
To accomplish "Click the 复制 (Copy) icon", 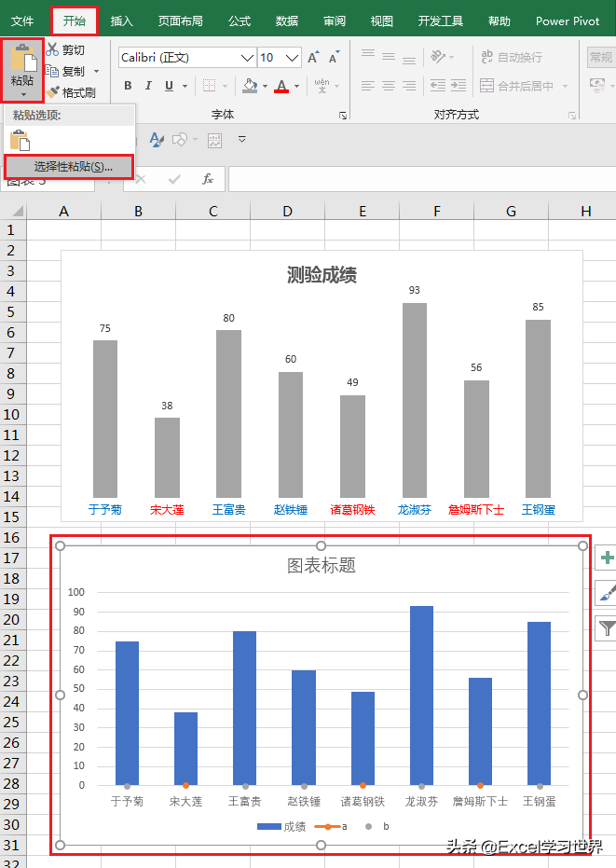I will coord(52,71).
